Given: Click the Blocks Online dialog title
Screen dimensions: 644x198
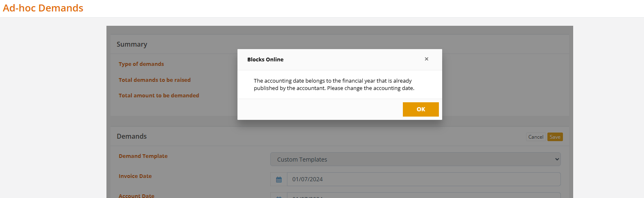Looking at the screenshot, I should [265, 59].
